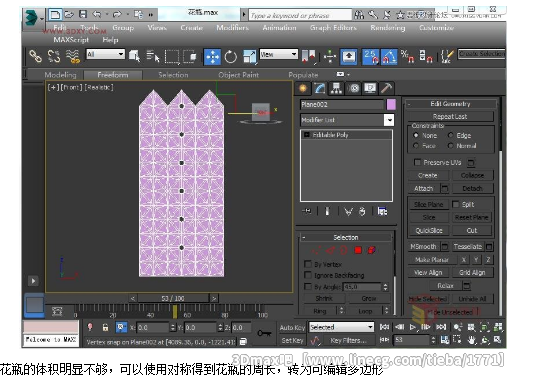The image size is (544, 379).
Task: Click the Pin Stack icon
Action: click(307, 211)
